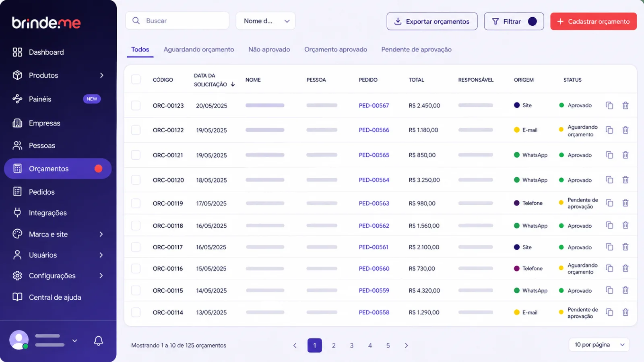This screenshot has width=644, height=362.
Task: Copy budget ORC-00118 using copy icon
Action: [x=609, y=225]
